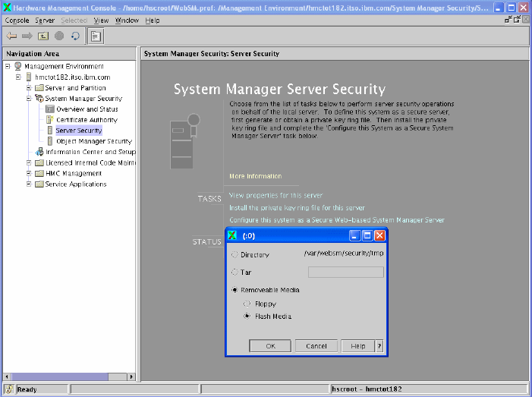Collapse the Management Environment tree node
532x397 pixels.
(x=8, y=67)
